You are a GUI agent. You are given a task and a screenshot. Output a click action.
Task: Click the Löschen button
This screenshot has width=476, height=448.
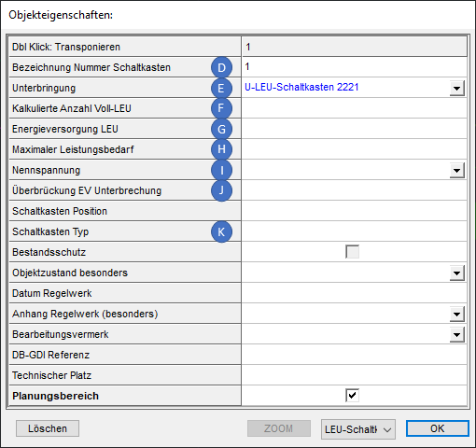[x=48, y=428]
